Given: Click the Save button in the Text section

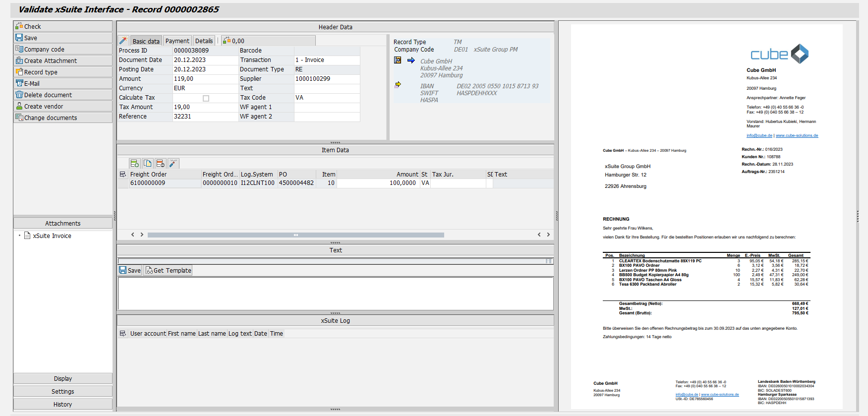Looking at the screenshot, I should (x=130, y=270).
